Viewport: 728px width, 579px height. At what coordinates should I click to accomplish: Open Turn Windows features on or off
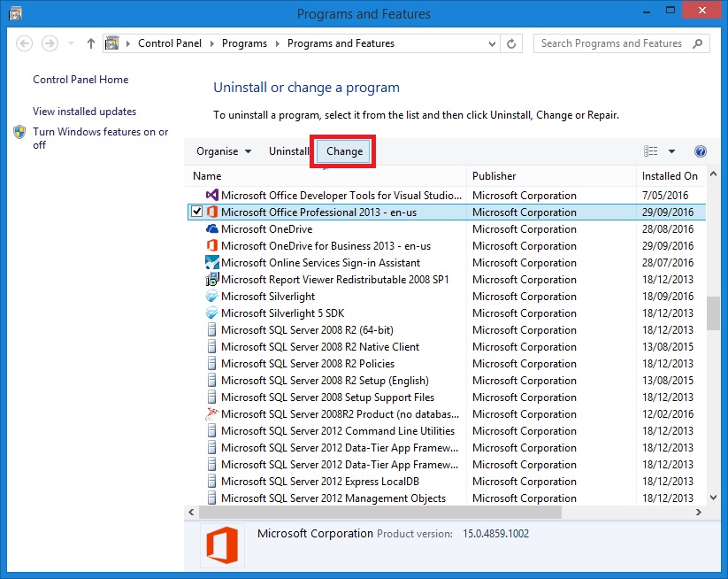pos(100,138)
